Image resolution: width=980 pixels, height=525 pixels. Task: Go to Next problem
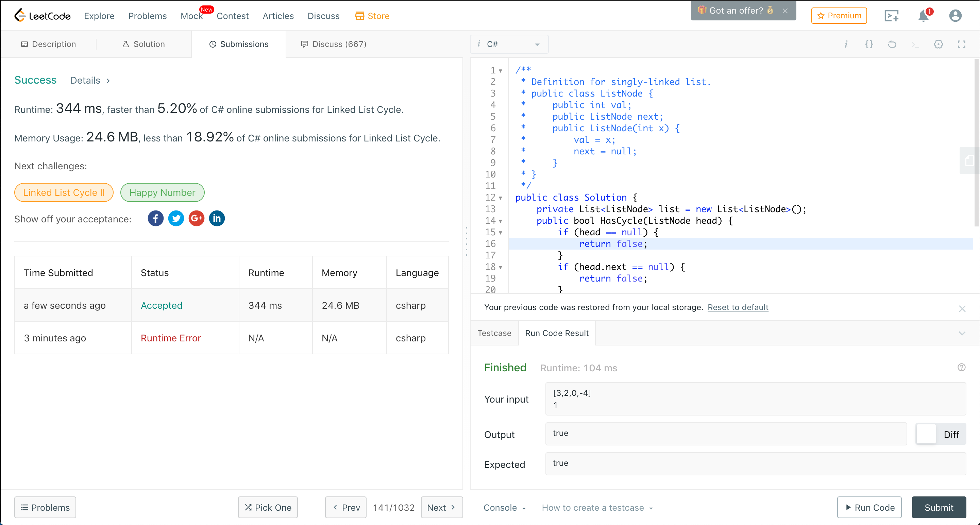[442, 507]
